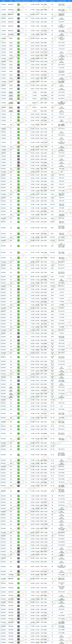Click petrol icon in Citroen Berlingo 1.4 row
Viewport: 72px width, 644px height.
pyautogui.click(x=18, y=10)
